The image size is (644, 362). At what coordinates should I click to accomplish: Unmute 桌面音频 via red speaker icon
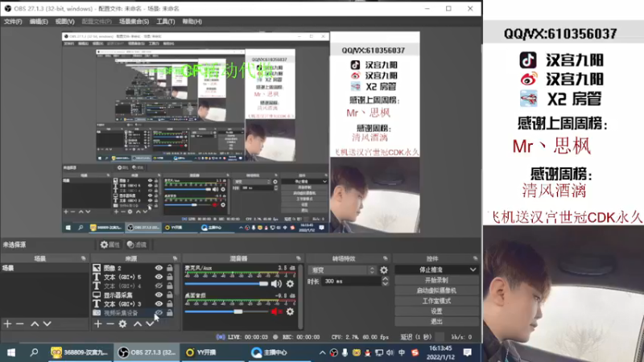coord(276,311)
